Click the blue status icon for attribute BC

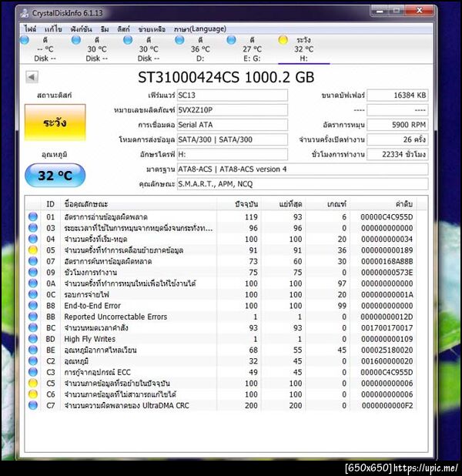33,327
